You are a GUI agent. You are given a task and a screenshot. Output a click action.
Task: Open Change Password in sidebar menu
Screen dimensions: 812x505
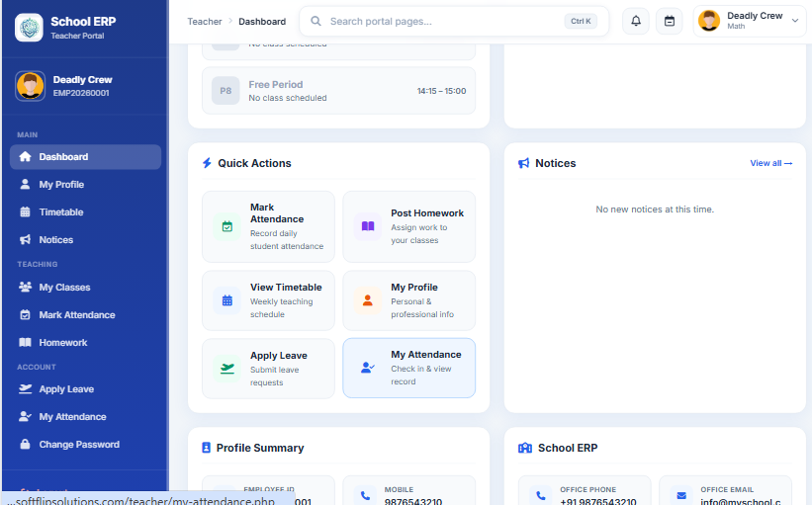click(85, 445)
